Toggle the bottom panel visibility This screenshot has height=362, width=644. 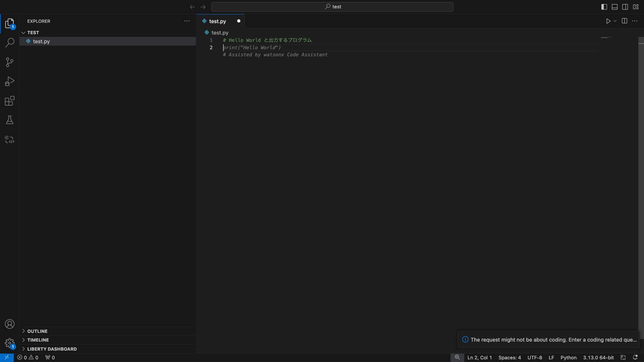point(614,7)
